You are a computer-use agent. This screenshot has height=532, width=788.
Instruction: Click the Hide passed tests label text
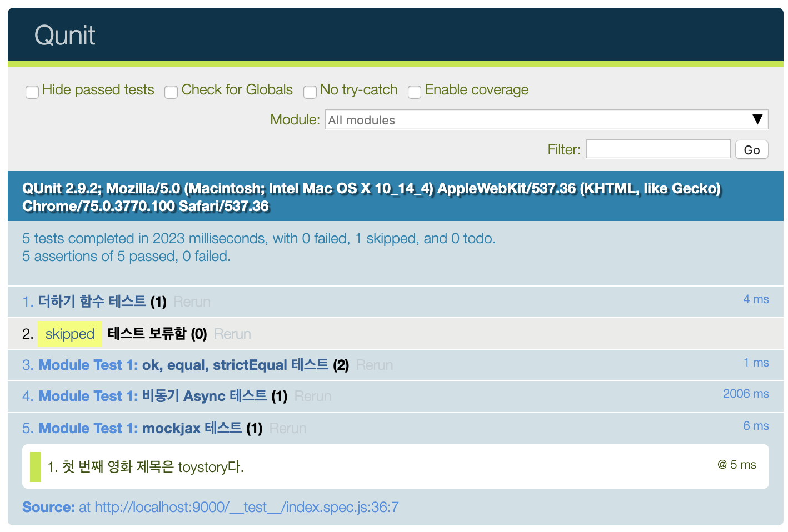98,89
